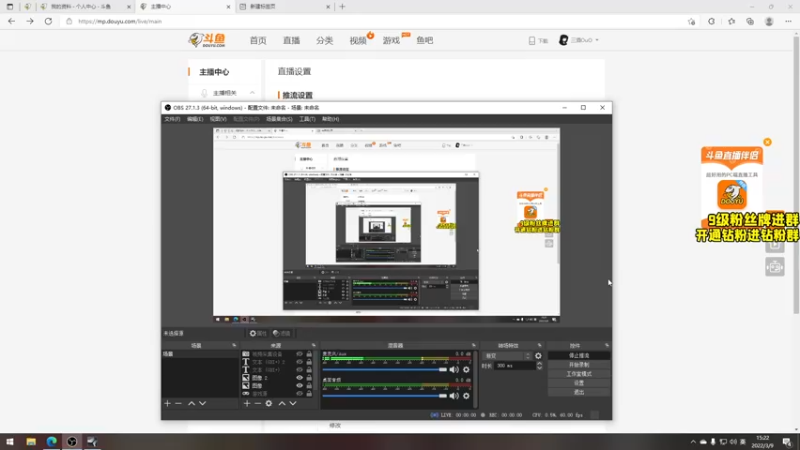
Task: Open the OBS 编辑(E) menu
Action: 195,119
